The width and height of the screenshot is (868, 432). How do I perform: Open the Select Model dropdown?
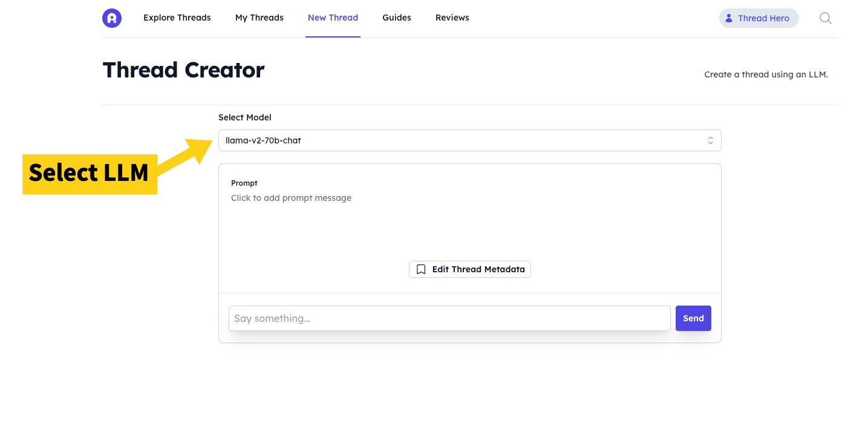[x=469, y=140]
